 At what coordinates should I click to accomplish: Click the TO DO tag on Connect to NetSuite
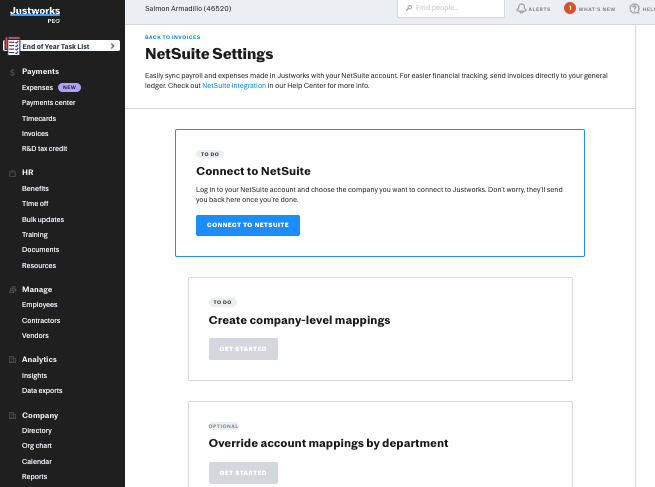point(210,154)
